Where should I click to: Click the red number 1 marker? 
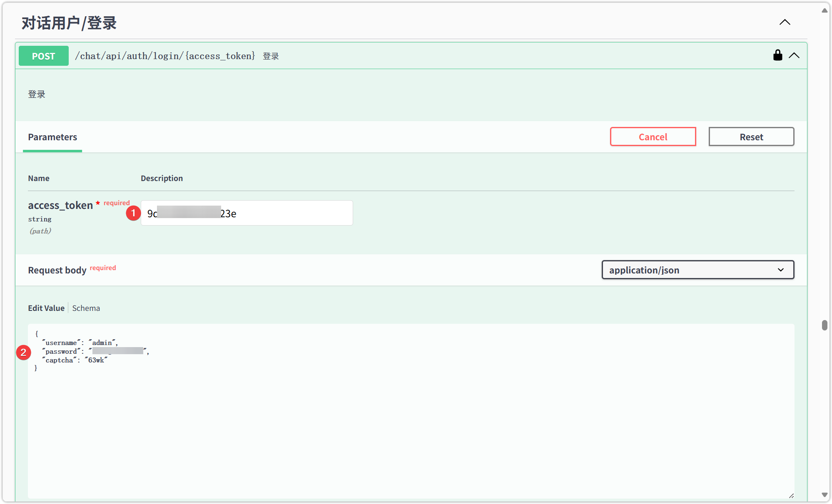point(133,214)
